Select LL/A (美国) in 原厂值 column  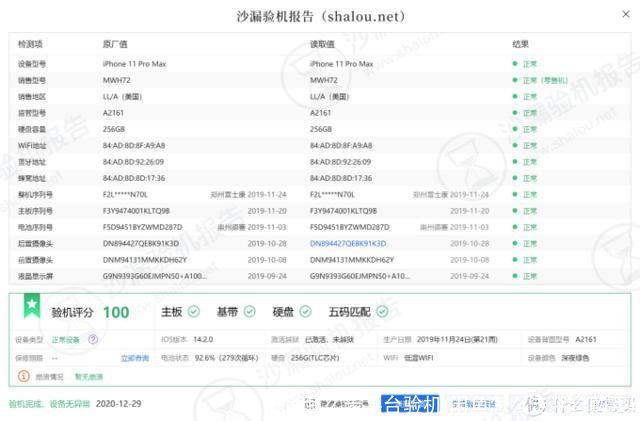click(x=122, y=97)
